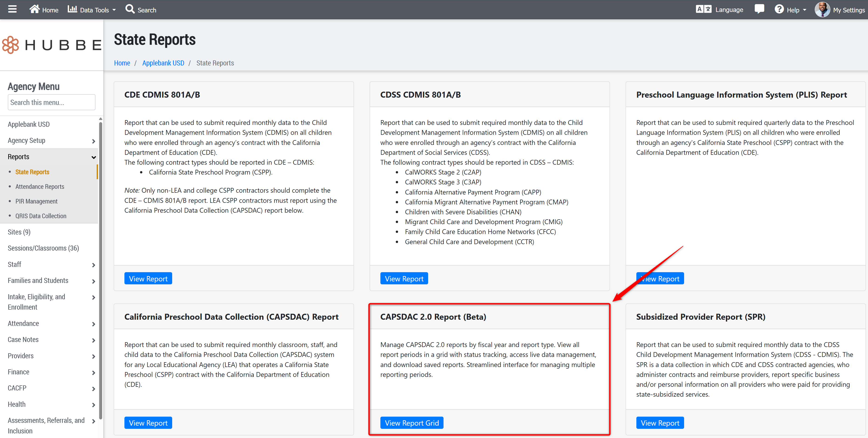Click the Home house icon
The image size is (868, 438).
(34, 9)
